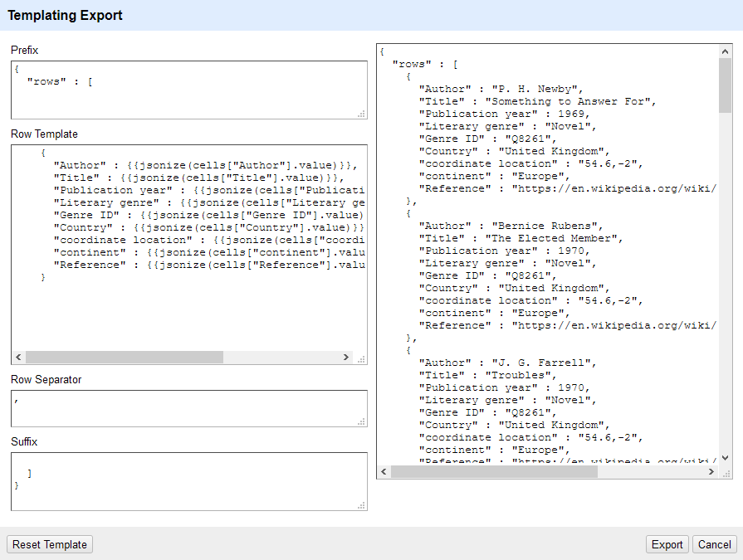743x560 pixels.
Task: Click the left arrow of preview horizontal scrollbar
Action: (383, 470)
